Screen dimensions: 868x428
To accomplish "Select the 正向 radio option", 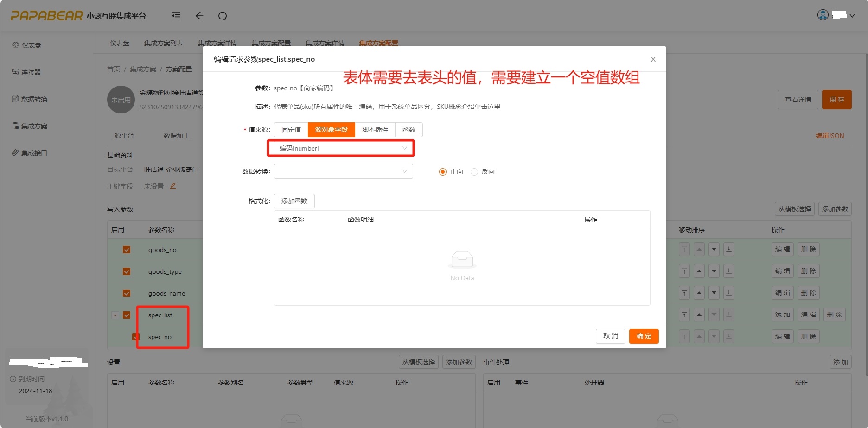I will coord(443,172).
